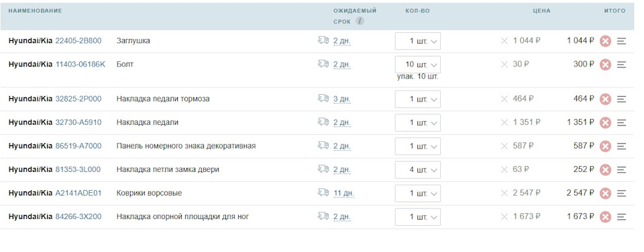Open hamburger menu for Коврики ворсовые row
The image size is (644, 252).
(621, 193)
